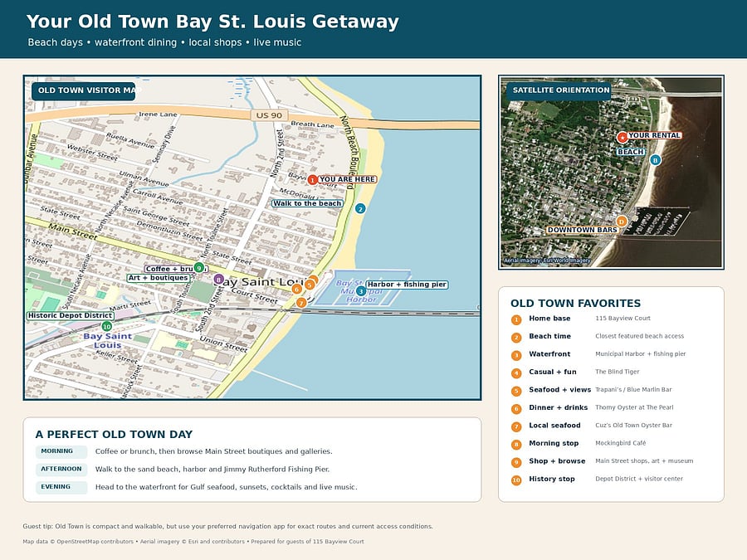Click 'Cuz's Old Town Oyster Bar' entry
747x560 pixels.
coord(633,426)
